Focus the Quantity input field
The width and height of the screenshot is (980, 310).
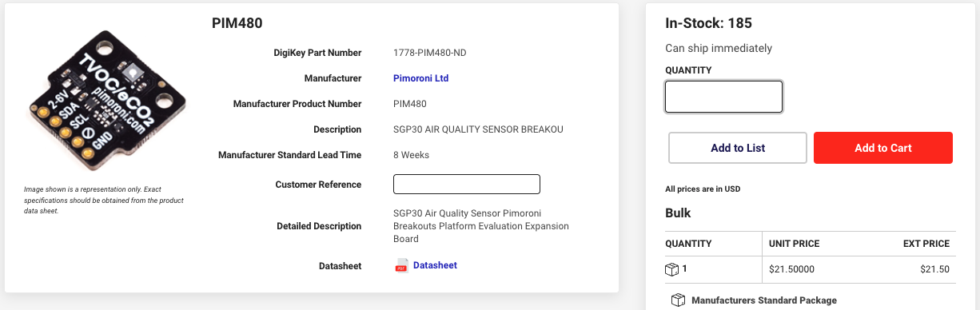724,97
